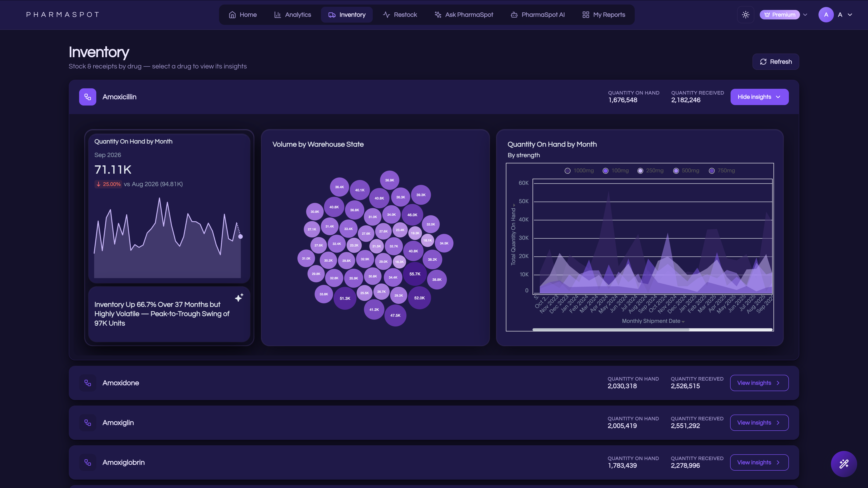Open PharmaSpot AI tab
868x488 pixels.
coord(538,14)
